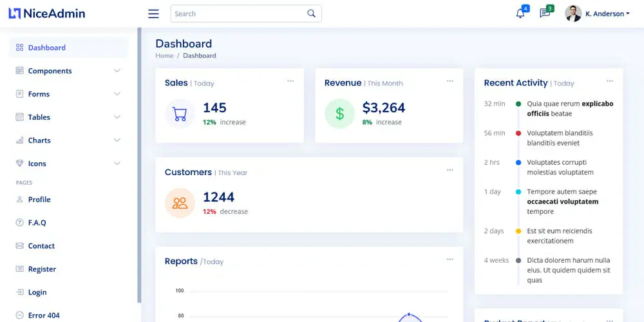Image resolution: width=644 pixels, height=322 pixels.
Task: Click 'explicabo officiis' activity link
Action: pos(571,108)
